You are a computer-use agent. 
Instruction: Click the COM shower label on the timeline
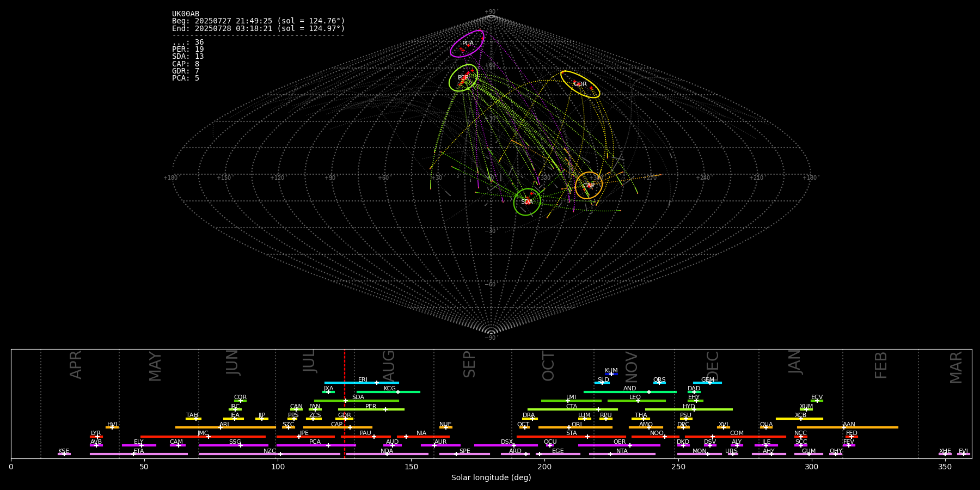(737, 433)
